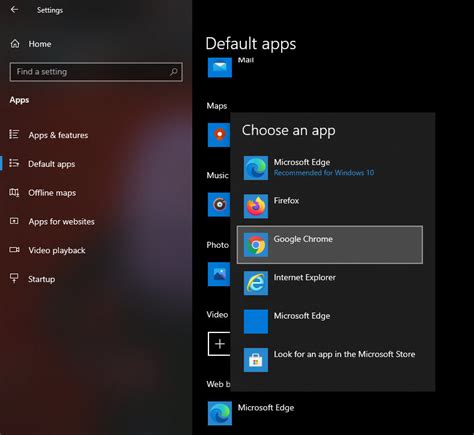Click the Startup icon in sidebar
The width and height of the screenshot is (474, 435).
pyautogui.click(x=14, y=278)
